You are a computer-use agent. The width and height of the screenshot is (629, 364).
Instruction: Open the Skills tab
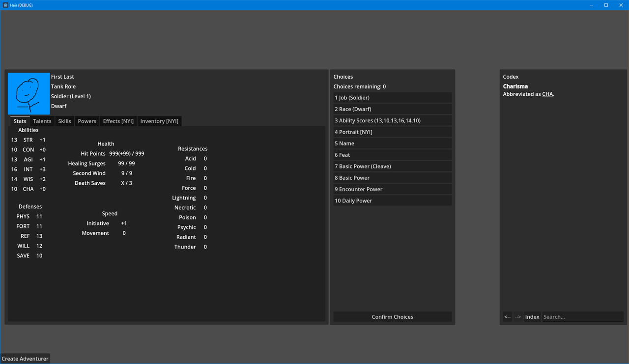point(64,121)
